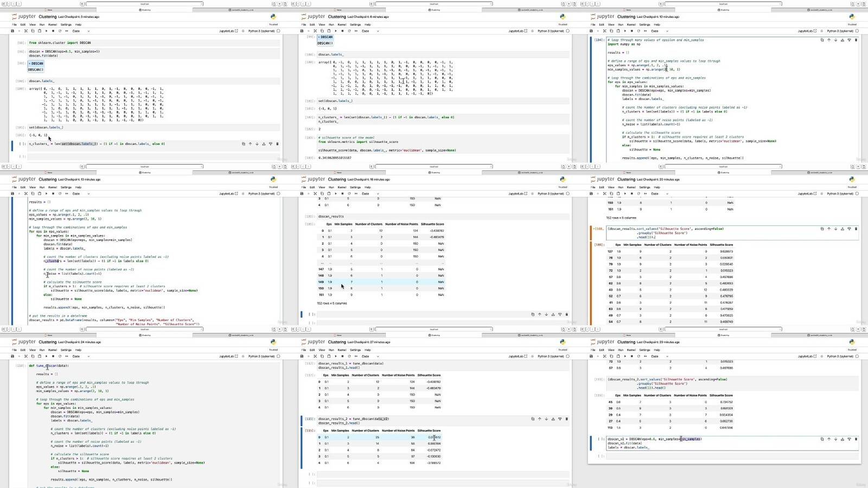Insert cell below the n_clusters_ cell
Screen dimensions: 868x488
[270, 144]
